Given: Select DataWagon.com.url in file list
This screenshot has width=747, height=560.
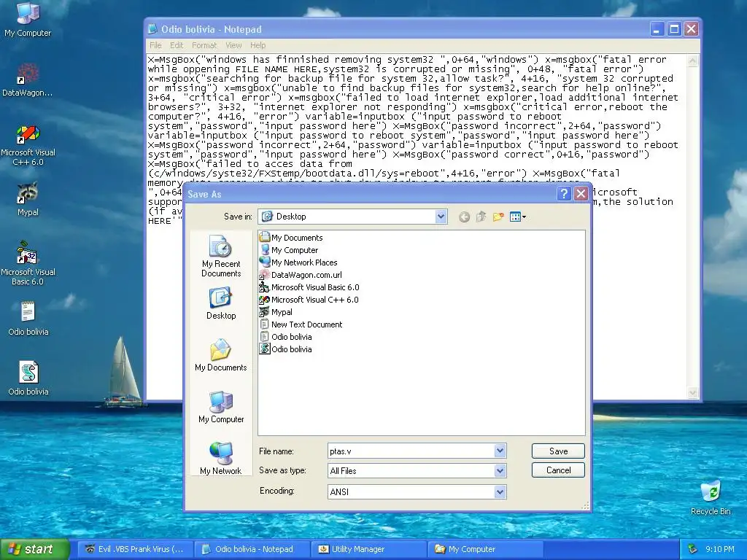Looking at the screenshot, I should (301, 275).
